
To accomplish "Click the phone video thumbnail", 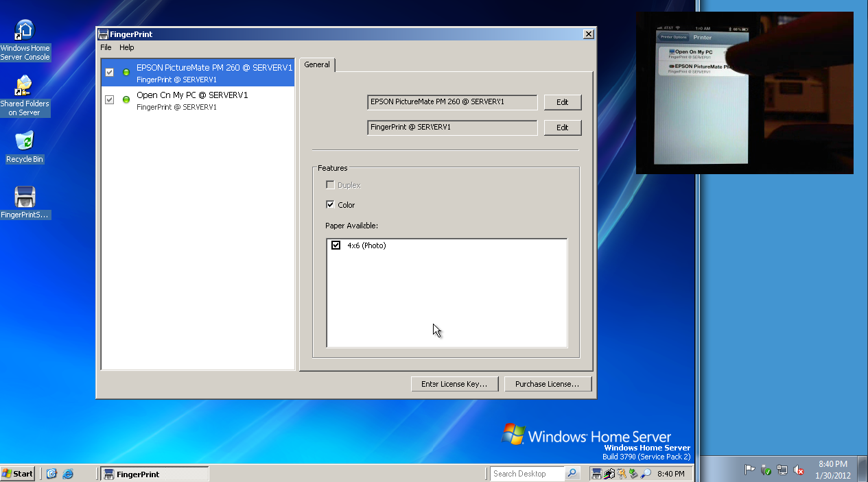I will (744, 93).
